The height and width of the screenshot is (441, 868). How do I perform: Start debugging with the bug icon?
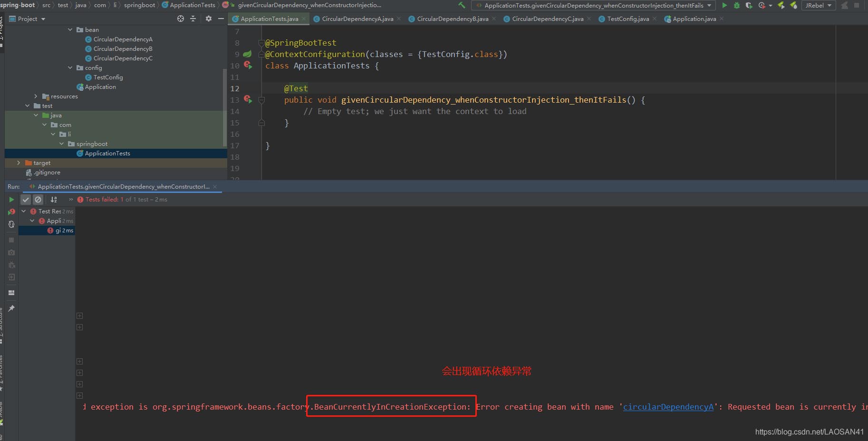pos(736,5)
